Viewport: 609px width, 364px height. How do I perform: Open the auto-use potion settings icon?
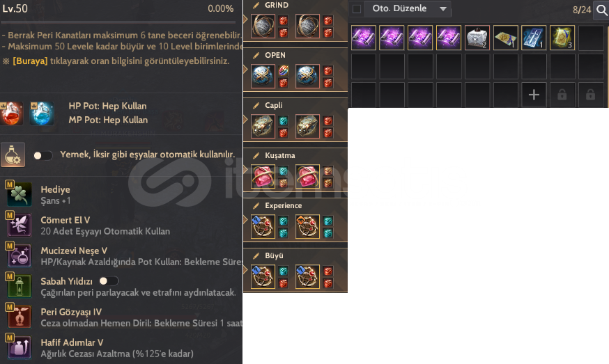click(13, 155)
